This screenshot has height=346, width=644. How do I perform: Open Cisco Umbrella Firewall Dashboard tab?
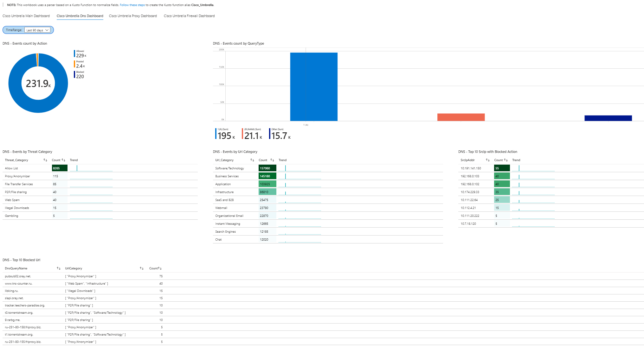click(189, 16)
